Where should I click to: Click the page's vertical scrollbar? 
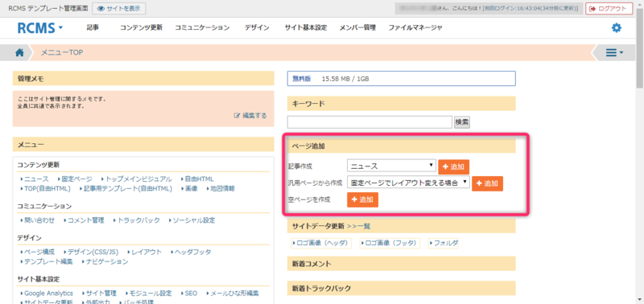click(640, 152)
